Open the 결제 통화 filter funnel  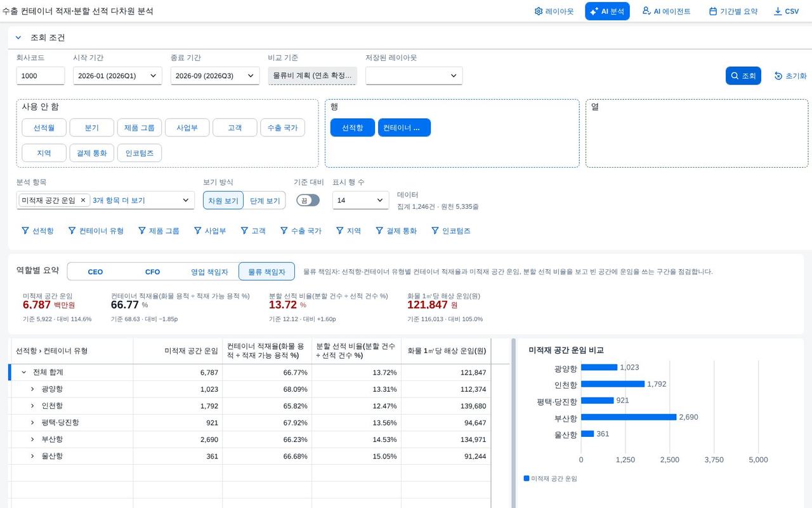[379, 231]
